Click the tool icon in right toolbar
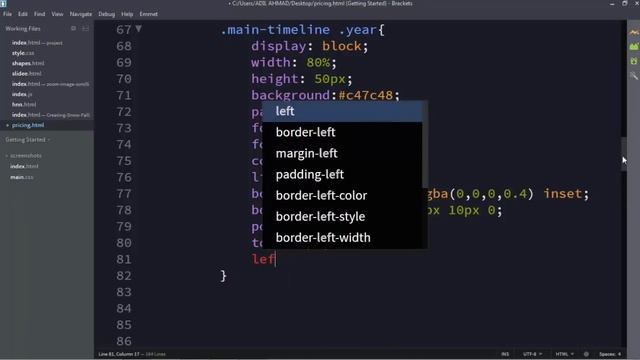The height and width of the screenshot is (360, 640). (x=634, y=76)
